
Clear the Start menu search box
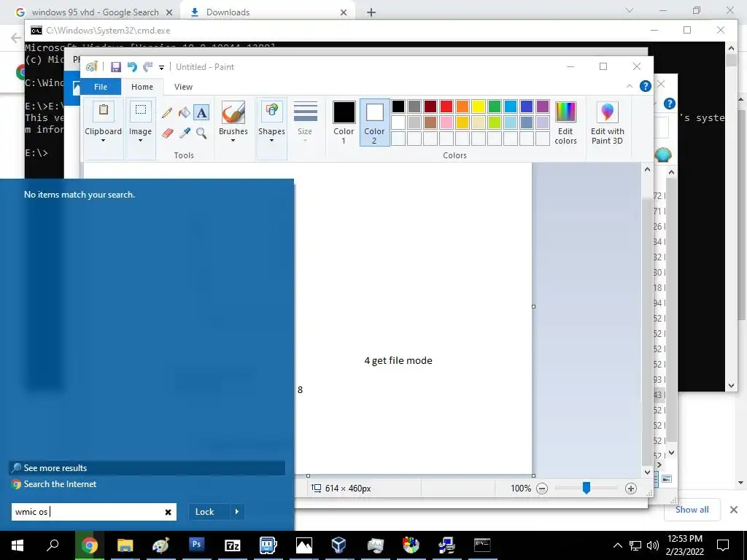(168, 512)
